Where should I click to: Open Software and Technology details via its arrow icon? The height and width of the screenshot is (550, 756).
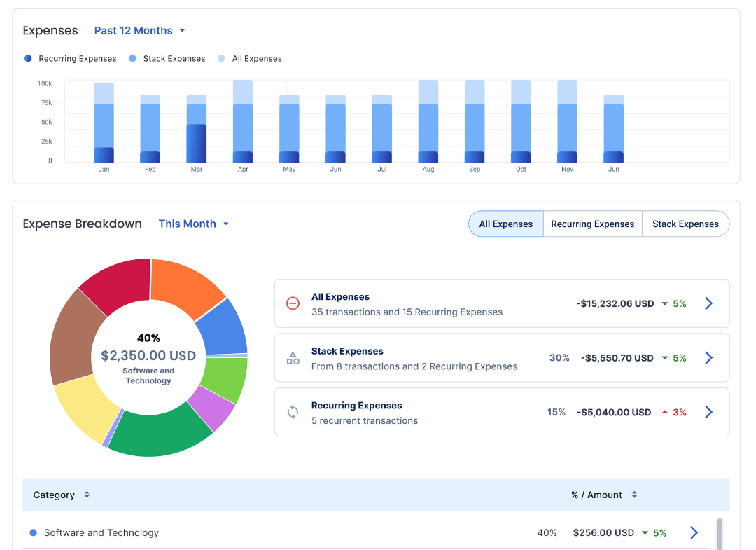[694, 532]
